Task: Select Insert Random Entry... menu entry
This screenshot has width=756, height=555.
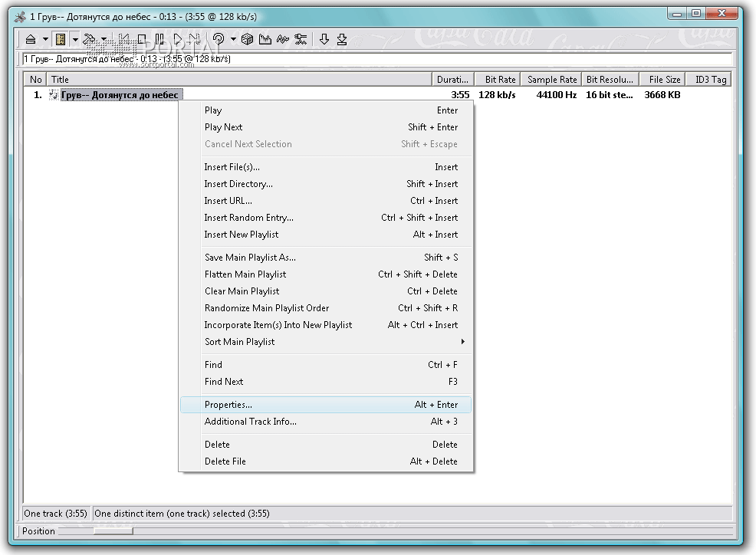Action: click(326, 218)
